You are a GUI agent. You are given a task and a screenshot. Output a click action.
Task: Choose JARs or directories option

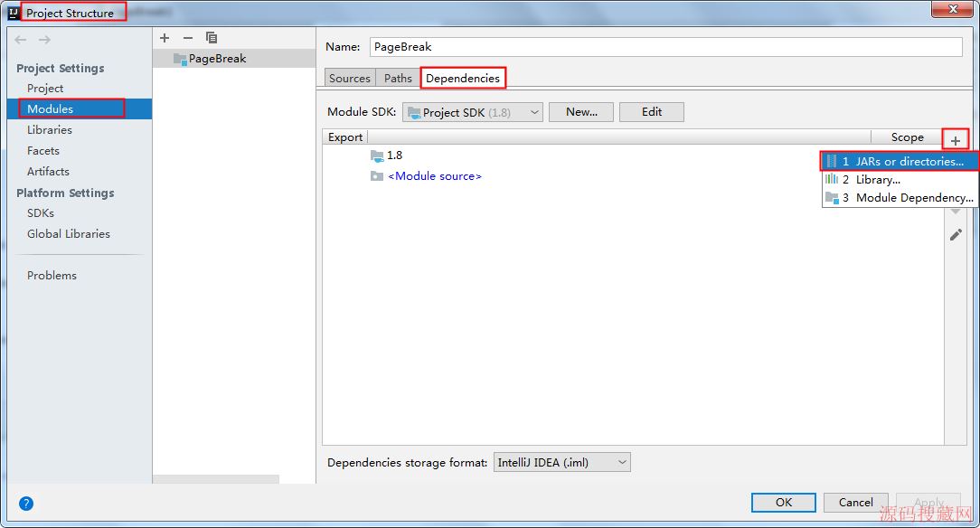click(899, 161)
